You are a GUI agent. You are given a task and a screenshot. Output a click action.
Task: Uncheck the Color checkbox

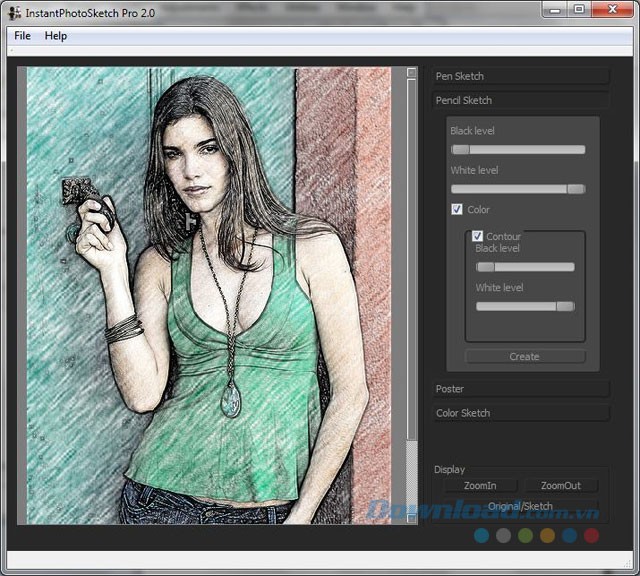(x=457, y=210)
